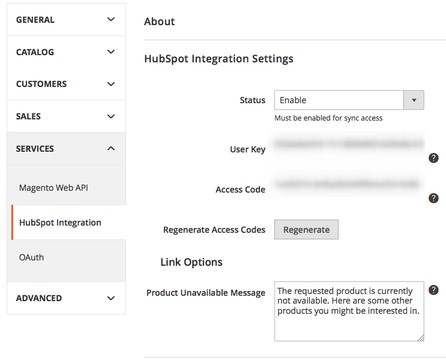The width and height of the screenshot is (446, 360).
Task: Expand the CUSTOMERS section chevron
Action: (111, 84)
